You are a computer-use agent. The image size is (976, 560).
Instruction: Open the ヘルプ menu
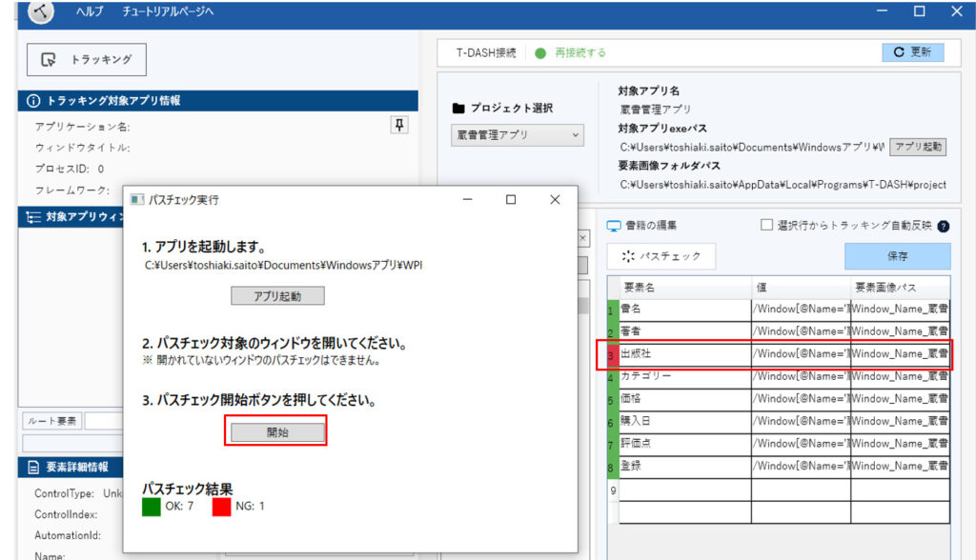90,11
